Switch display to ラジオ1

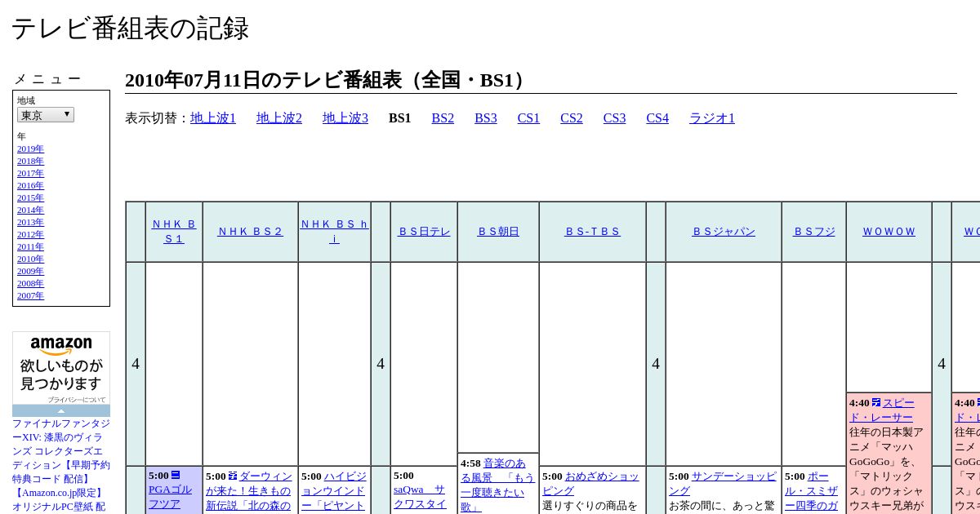coord(712,118)
